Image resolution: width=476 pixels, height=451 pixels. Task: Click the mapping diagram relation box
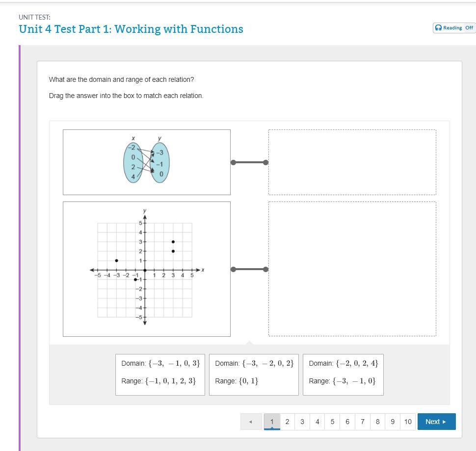[146, 162]
